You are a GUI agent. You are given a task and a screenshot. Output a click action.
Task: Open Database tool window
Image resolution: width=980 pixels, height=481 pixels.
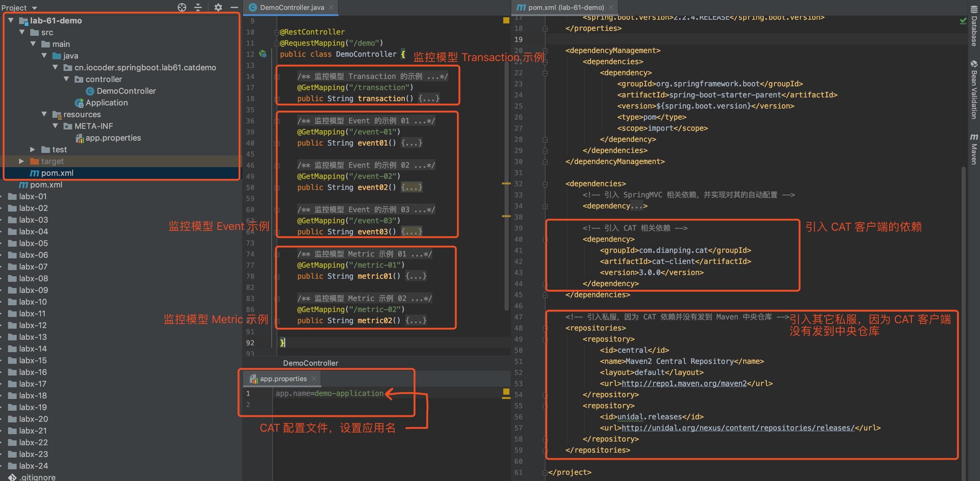click(974, 26)
